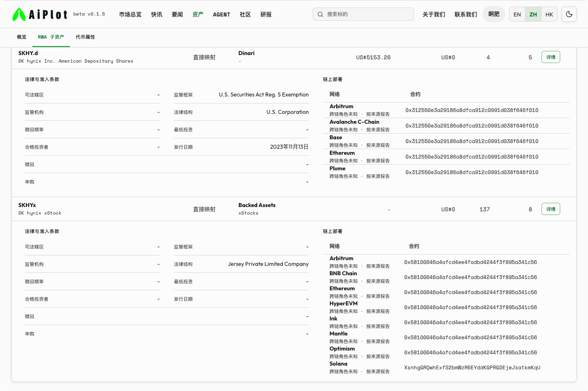Click the beta v0.1.5 version label

click(x=89, y=14)
